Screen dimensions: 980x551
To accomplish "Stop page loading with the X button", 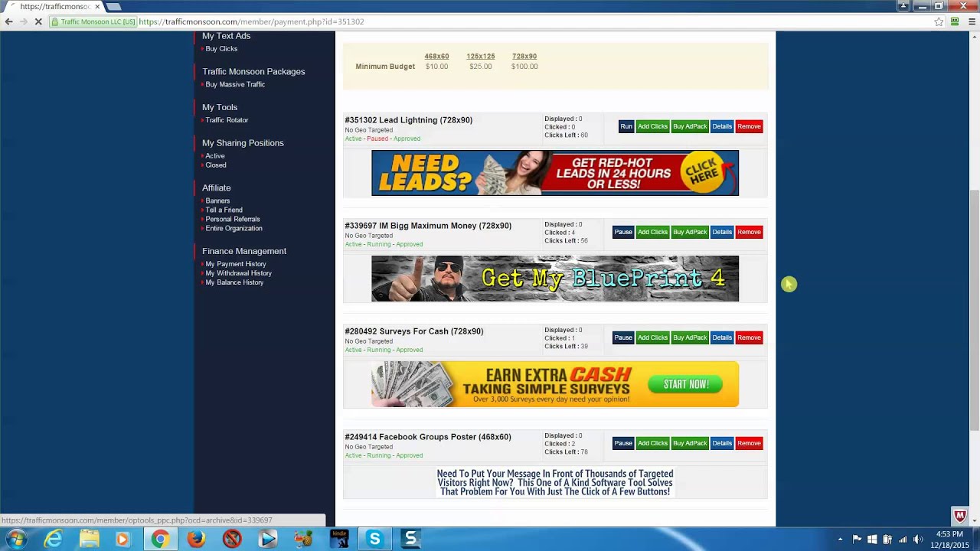I will coord(38,21).
